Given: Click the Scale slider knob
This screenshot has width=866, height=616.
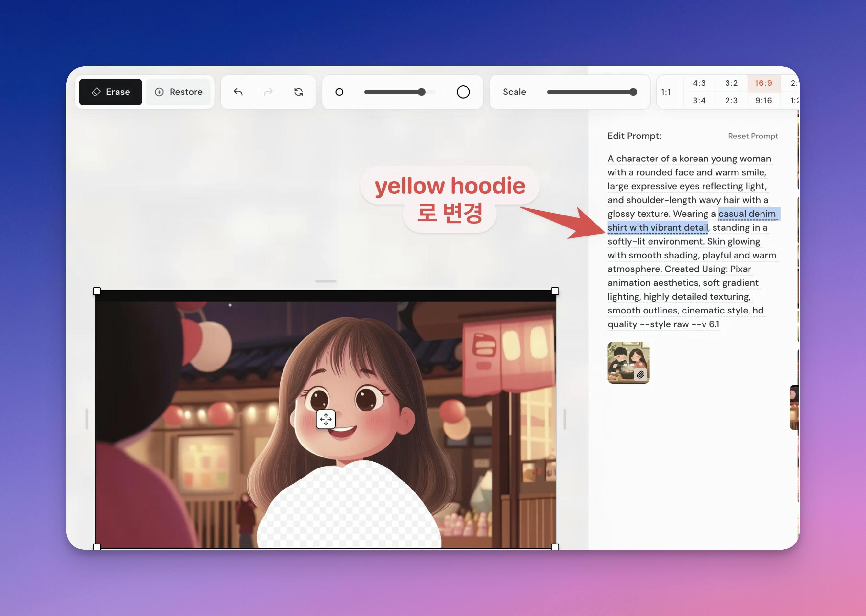Looking at the screenshot, I should click(x=633, y=92).
